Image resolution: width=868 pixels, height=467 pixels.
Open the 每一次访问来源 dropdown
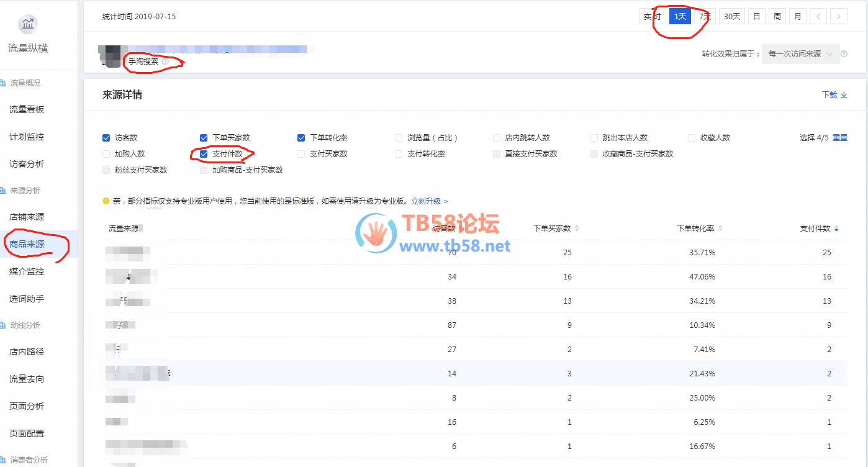click(x=800, y=54)
